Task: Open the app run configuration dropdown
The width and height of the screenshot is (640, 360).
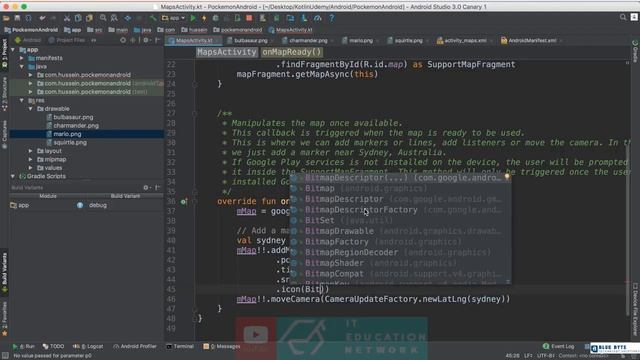Action: tap(173, 18)
